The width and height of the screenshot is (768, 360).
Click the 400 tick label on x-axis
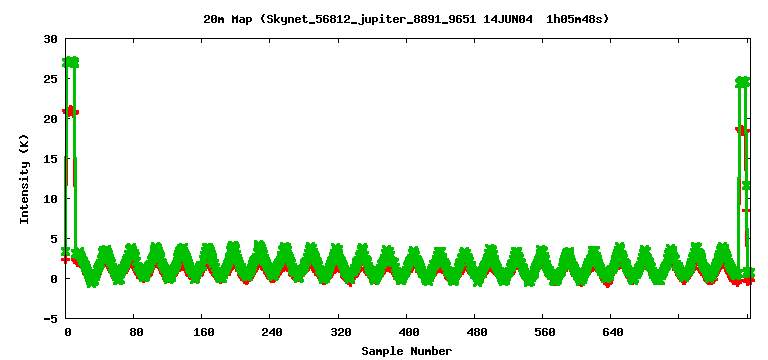[408, 332]
